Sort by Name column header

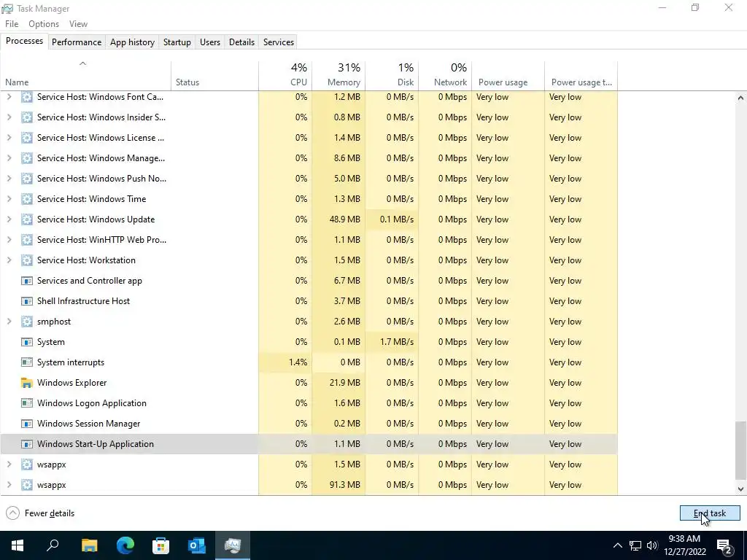[86, 75]
